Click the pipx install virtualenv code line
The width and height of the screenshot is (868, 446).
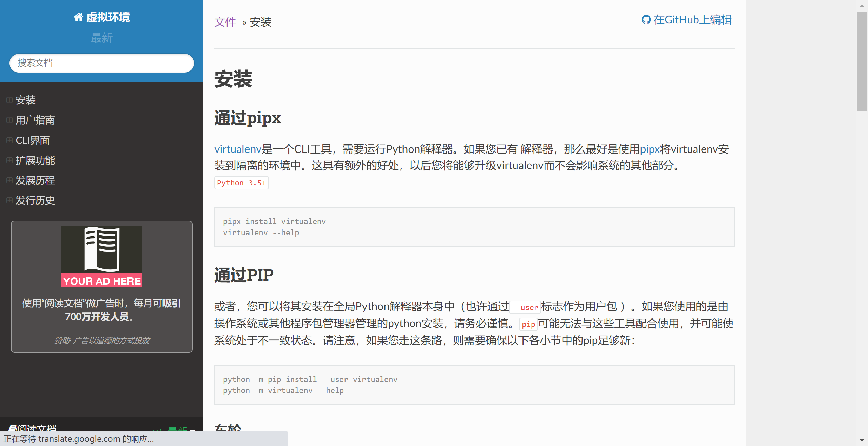click(x=274, y=221)
